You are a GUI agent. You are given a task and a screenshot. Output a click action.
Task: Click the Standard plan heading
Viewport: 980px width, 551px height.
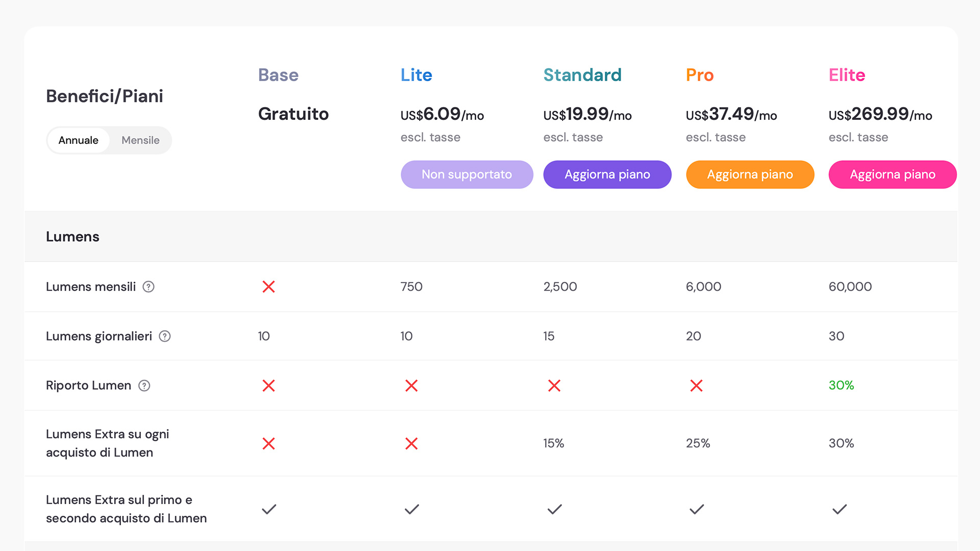click(x=582, y=75)
